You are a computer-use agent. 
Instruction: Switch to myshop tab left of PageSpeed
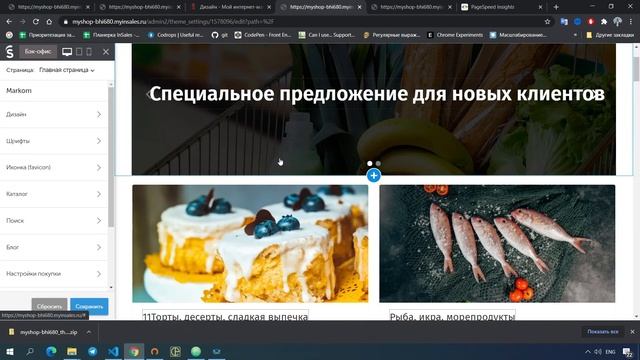pyautogui.click(x=411, y=7)
